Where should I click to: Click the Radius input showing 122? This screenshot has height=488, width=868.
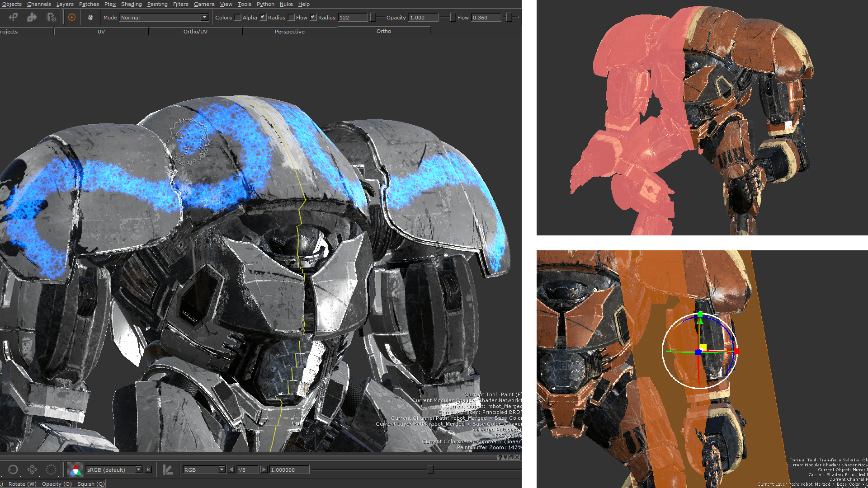pyautogui.click(x=352, y=18)
